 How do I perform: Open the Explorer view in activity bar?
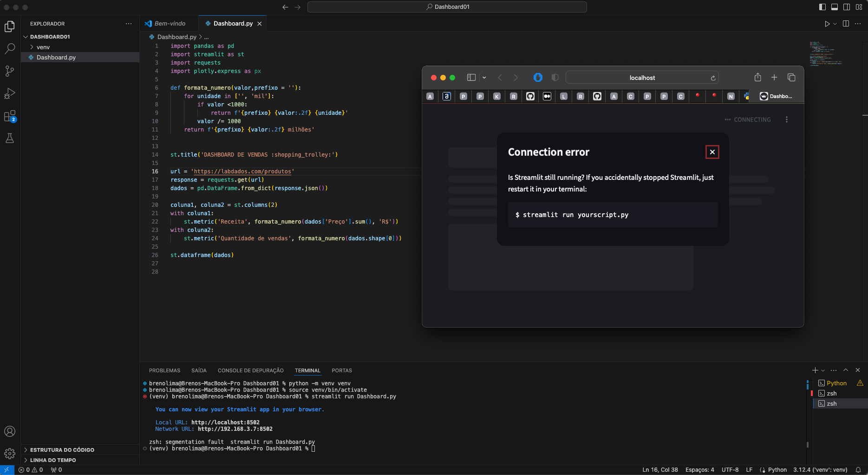click(x=10, y=26)
